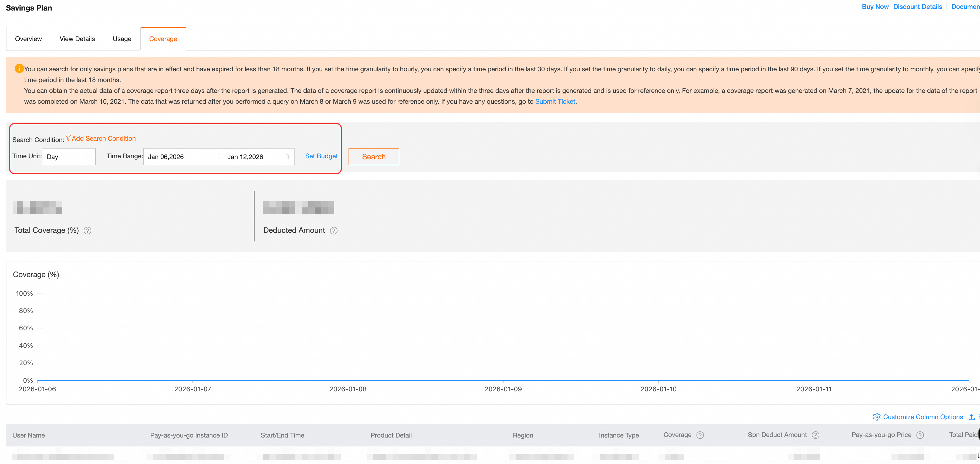Click the calendar icon in Time Range
980x464 pixels.
point(286,157)
